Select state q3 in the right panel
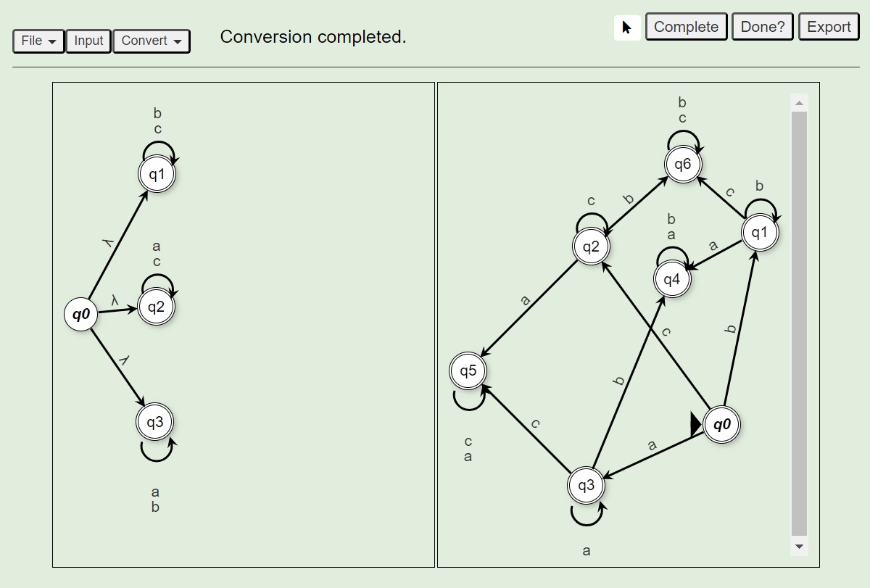Image resolution: width=870 pixels, height=588 pixels. pyautogui.click(x=586, y=485)
